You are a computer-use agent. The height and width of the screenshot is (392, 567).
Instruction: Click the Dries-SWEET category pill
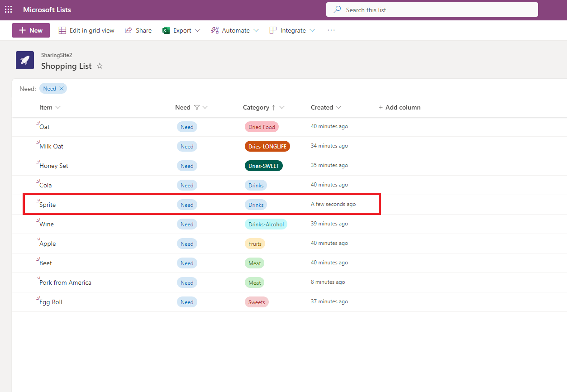264,166
